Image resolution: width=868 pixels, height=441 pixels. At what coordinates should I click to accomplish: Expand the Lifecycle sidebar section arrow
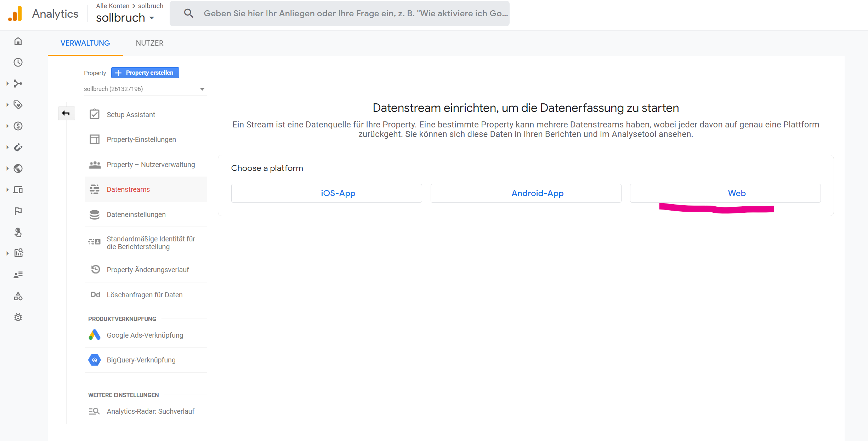7,84
